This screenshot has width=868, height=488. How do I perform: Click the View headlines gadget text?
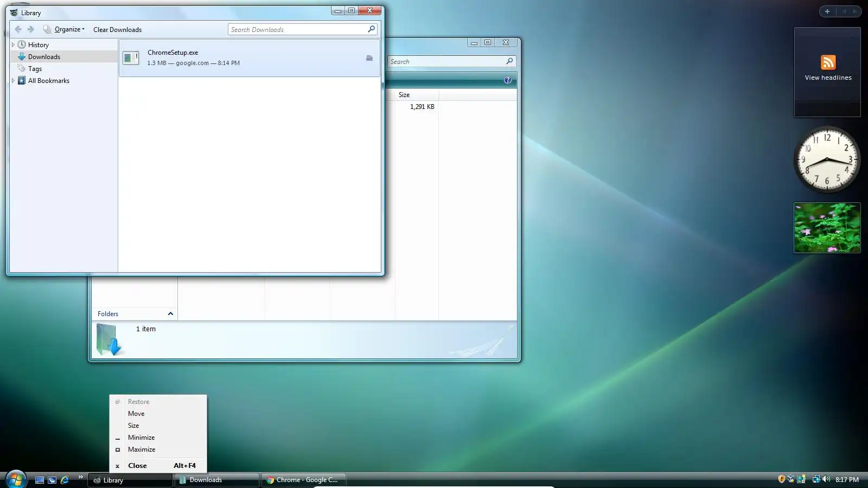click(828, 78)
